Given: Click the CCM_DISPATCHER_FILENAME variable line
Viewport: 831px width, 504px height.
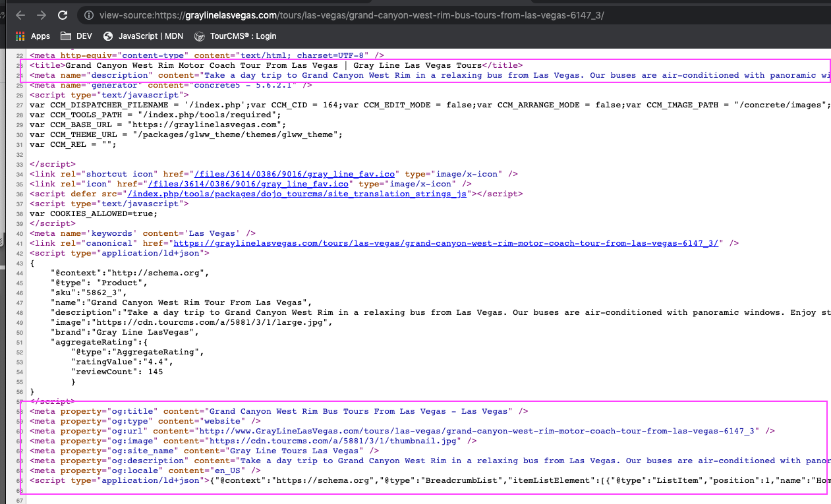Looking at the screenshot, I should pyautogui.click(x=430, y=105).
